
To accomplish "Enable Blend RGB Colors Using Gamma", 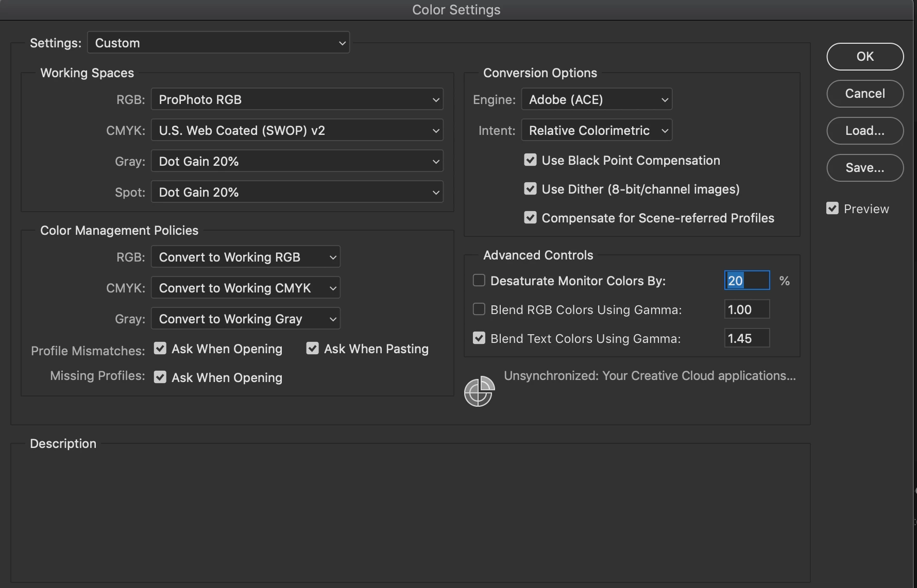I will (479, 309).
